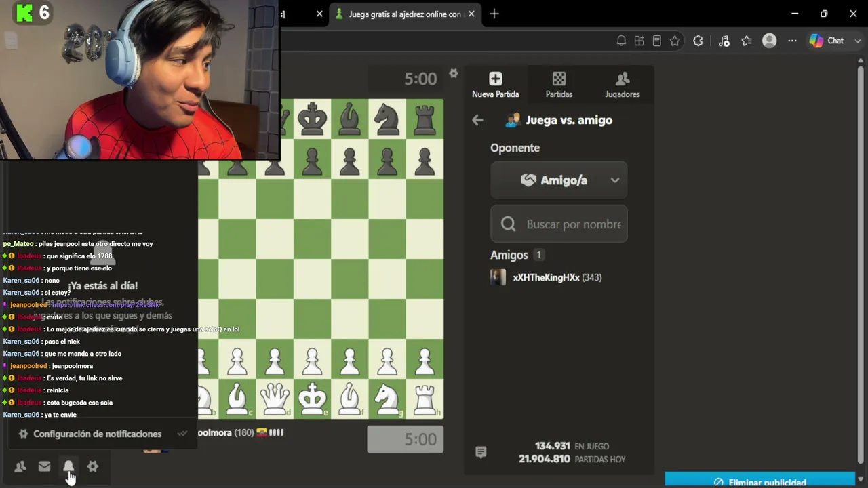Select the black knight piece

click(387, 119)
